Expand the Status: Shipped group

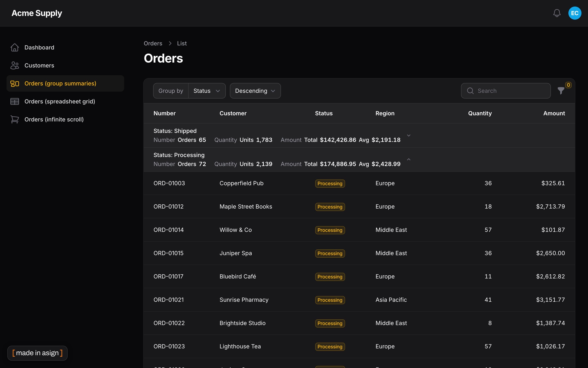point(409,135)
